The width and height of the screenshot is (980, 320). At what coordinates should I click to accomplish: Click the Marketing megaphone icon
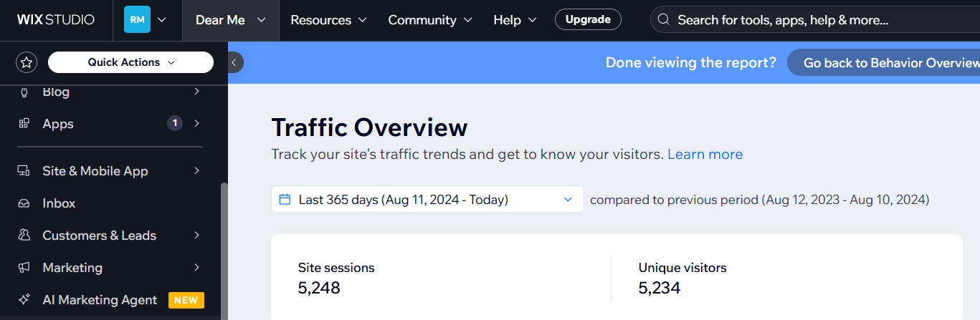24,268
